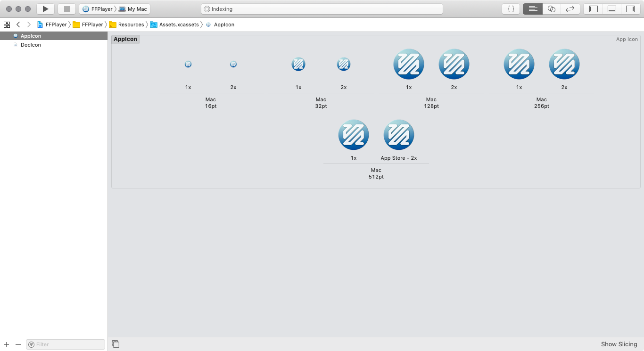Show the Version editor
644x351 pixels.
(570, 9)
